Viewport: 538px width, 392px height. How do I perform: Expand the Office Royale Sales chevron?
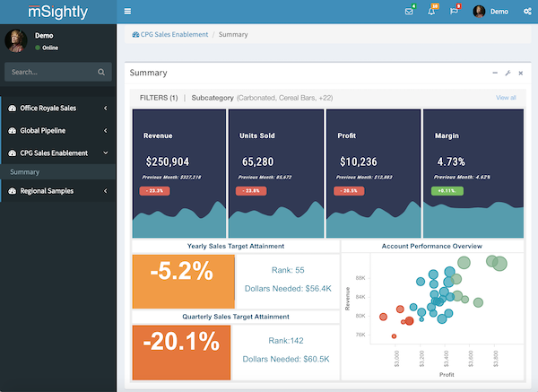tap(105, 109)
